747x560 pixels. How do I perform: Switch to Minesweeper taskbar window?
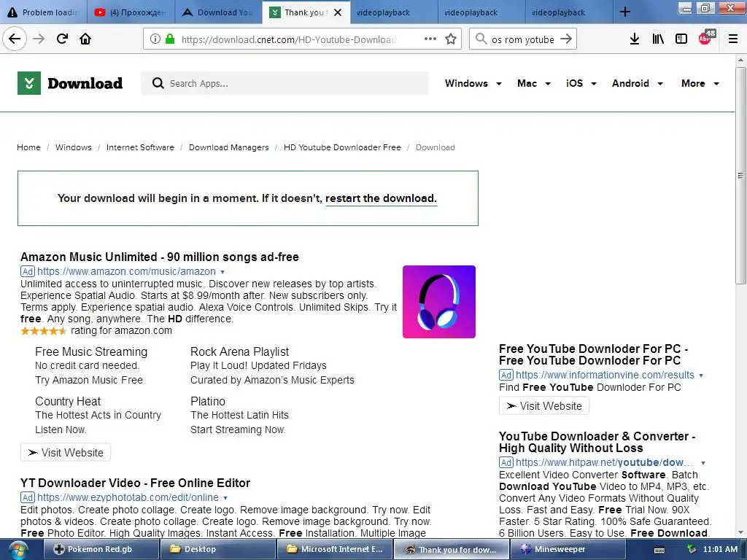pos(568,550)
